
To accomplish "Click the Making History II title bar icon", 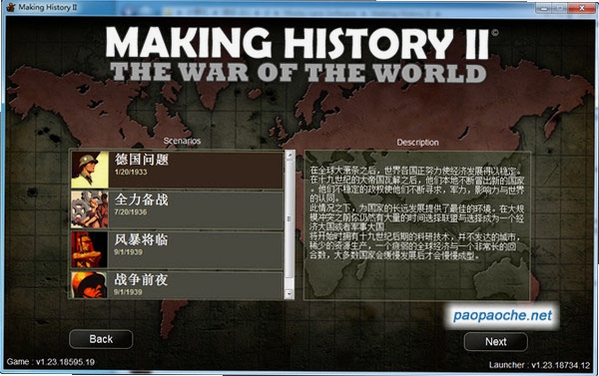I will click(11, 7).
